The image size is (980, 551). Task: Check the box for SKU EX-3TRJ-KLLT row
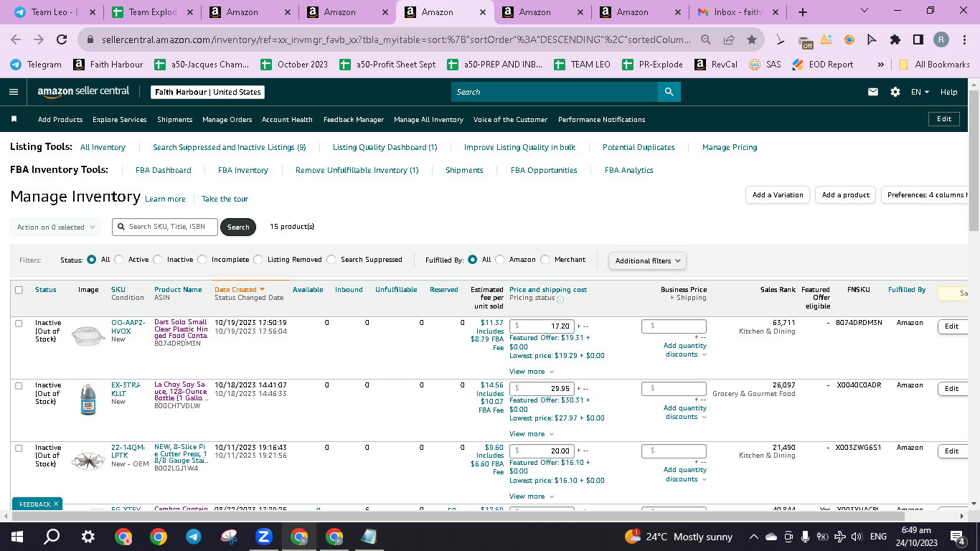pyautogui.click(x=19, y=385)
